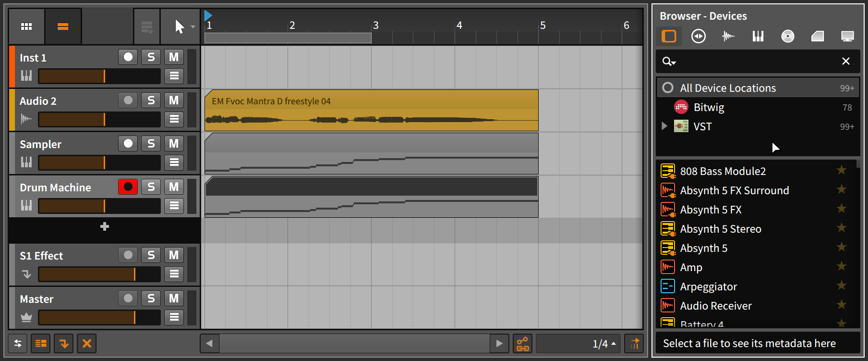Open the tool selection dropdown arrow
Screen dimensions: 868x361
pyautogui.click(x=193, y=27)
